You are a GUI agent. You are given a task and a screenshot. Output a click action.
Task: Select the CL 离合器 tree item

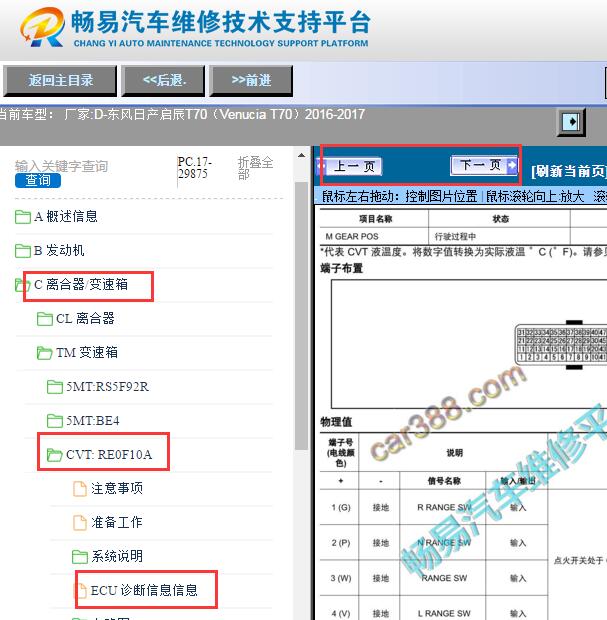[85, 319]
